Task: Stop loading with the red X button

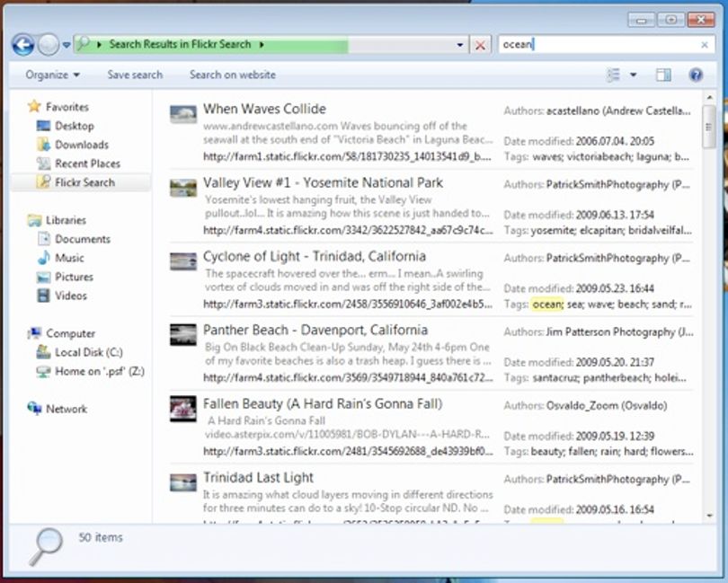Action: 480,45
